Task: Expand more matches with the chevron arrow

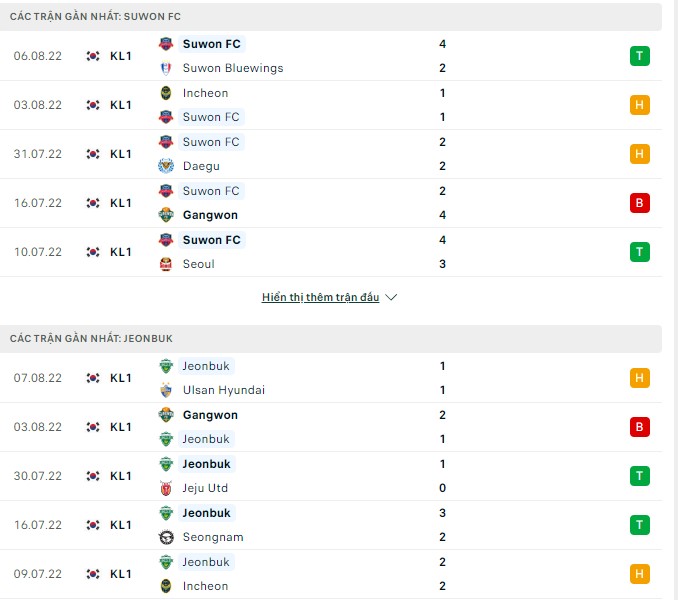Action: click(x=391, y=298)
